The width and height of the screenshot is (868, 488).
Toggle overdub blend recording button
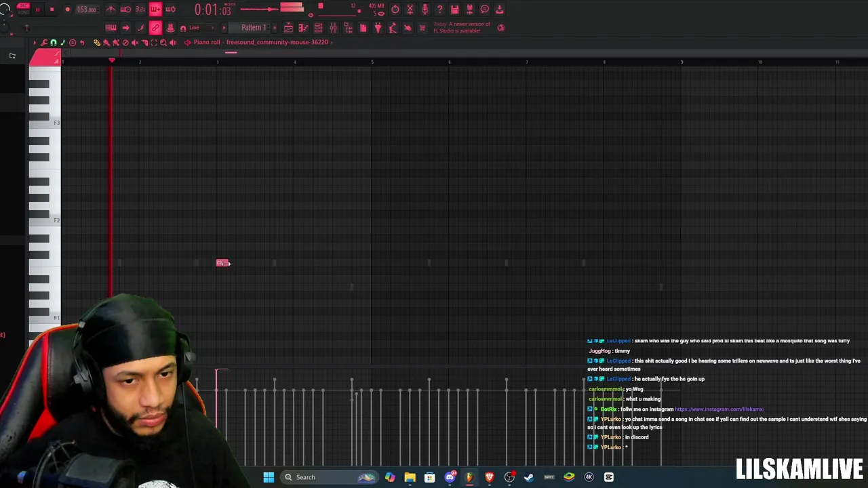tap(155, 9)
